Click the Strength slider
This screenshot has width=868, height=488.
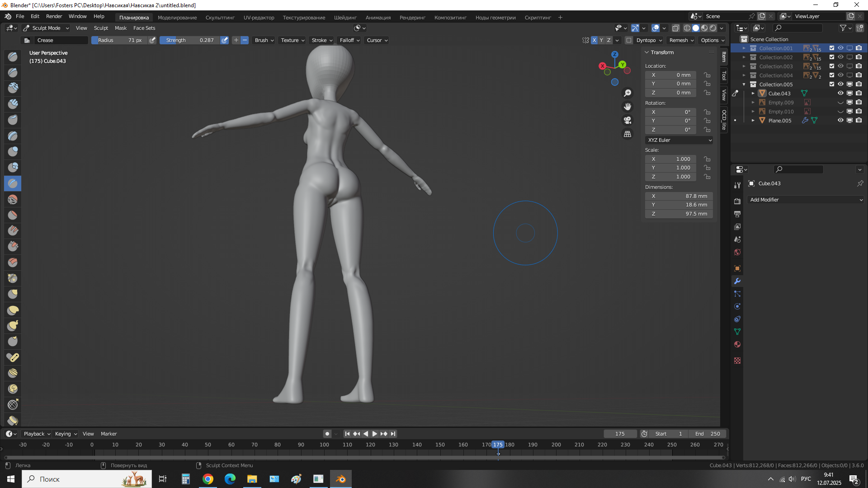click(190, 40)
